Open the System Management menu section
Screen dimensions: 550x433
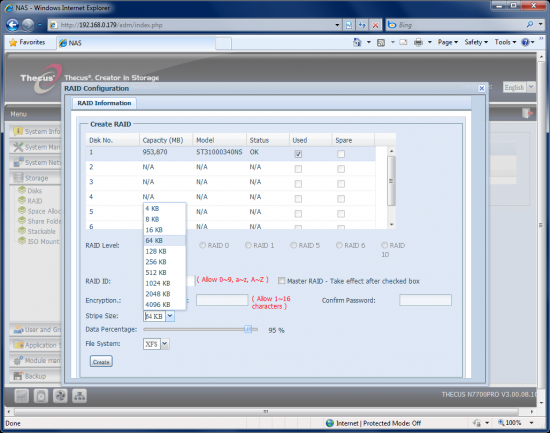[36, 147]
